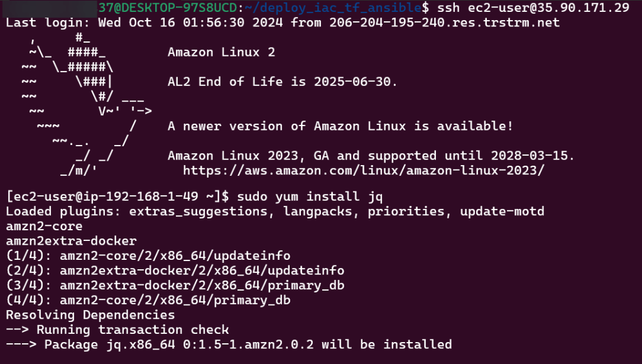The image size is (642, 364).
Task: Click the (4/4) amzn2-core primary_db line
Action: tap(148, 300)
